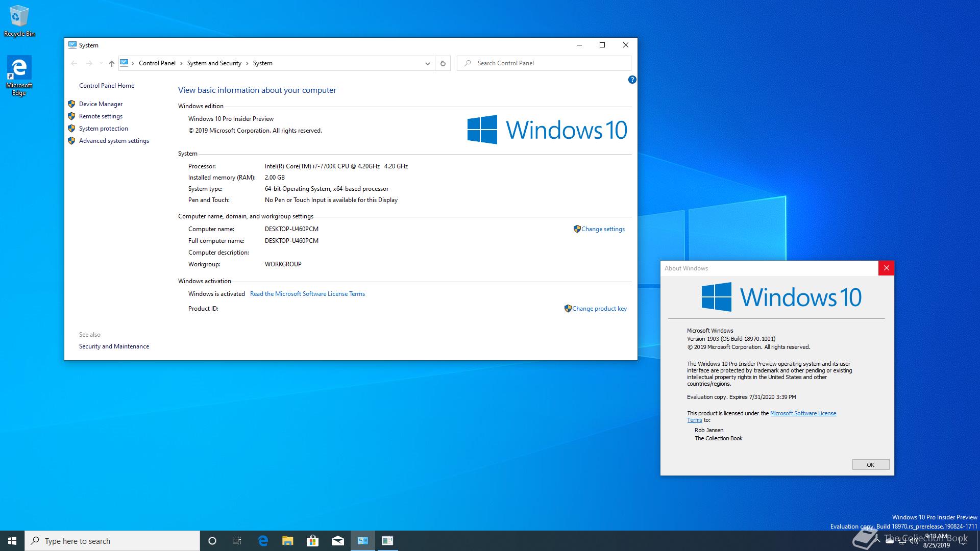Click the computer icon in the address bar
This screenshot has height=551, width=980.
click(124, 63)
